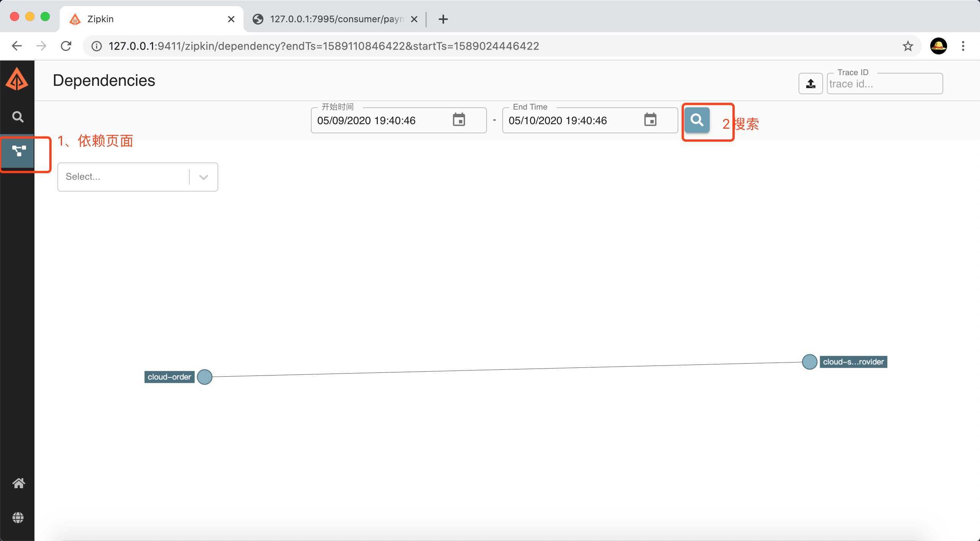
Task: Open the trace search page from sidebar
Action: pos(18,117)
